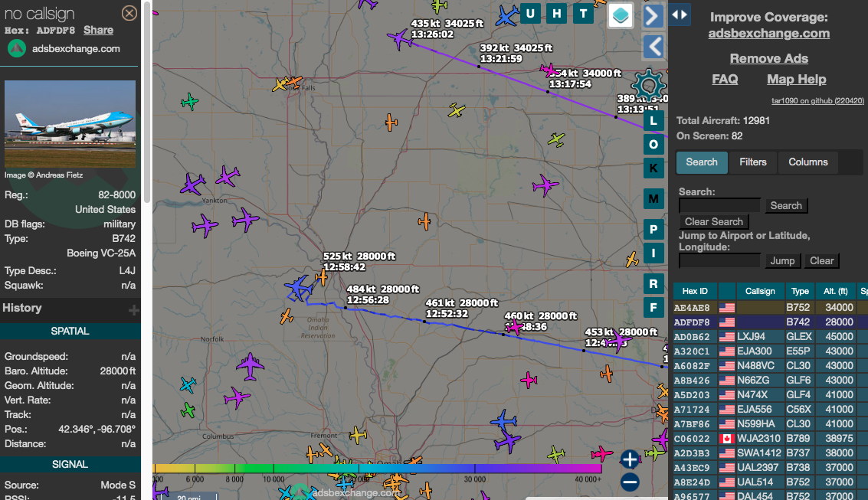Screen dimensions: 868x500
Task: Click the Search button
Action: (x=786, y=205)
